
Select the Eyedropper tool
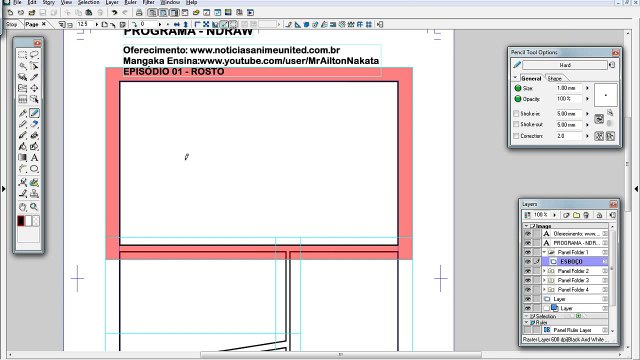point(34,77)
